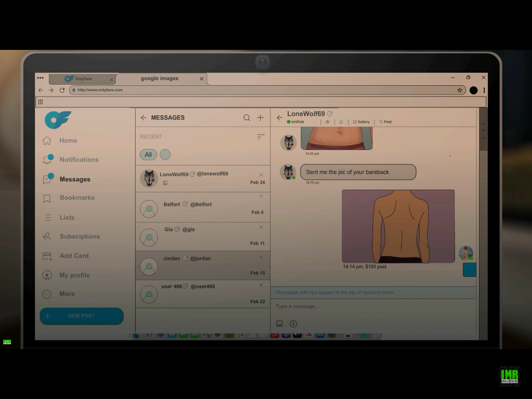
Task: Open the LoneWolf69 profile name header
Action: pos(305,114)
